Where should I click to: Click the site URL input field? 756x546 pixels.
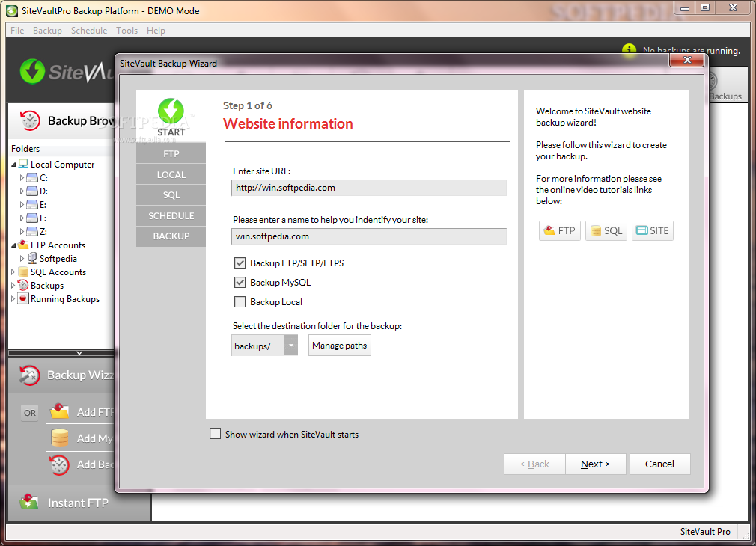tap(369, 188)
